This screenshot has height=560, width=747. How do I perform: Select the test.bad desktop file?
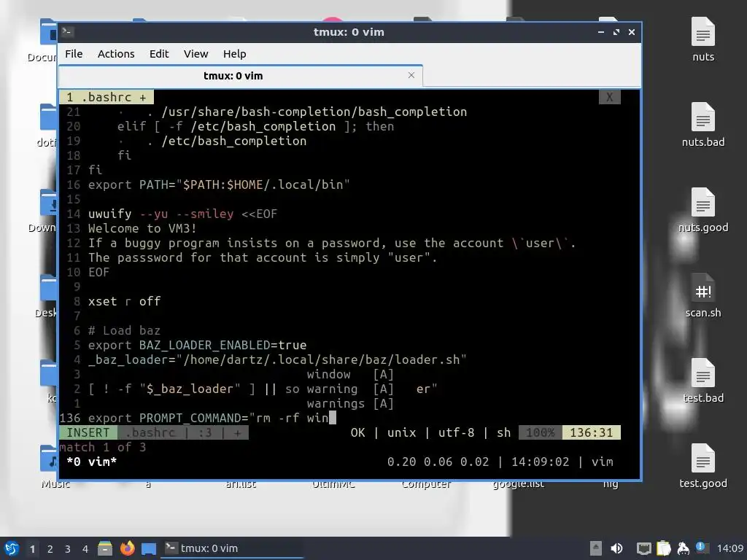tap(703, 381)
